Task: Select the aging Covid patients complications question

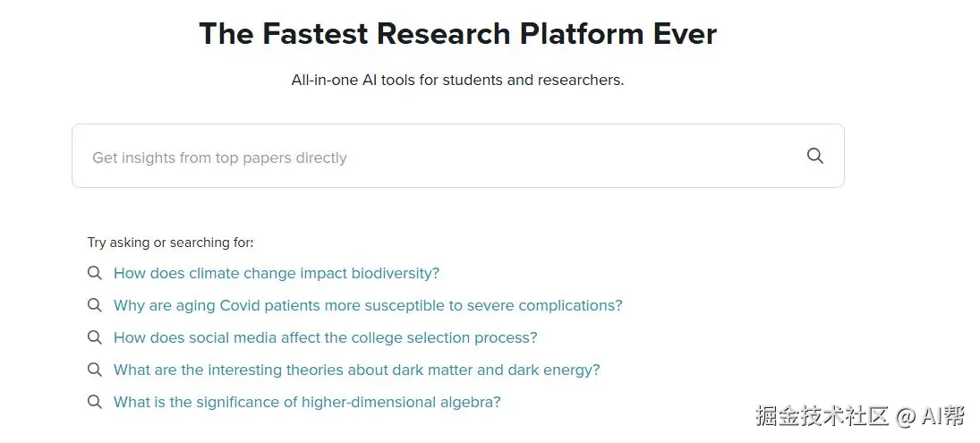Action: click(x=368, y=305)
